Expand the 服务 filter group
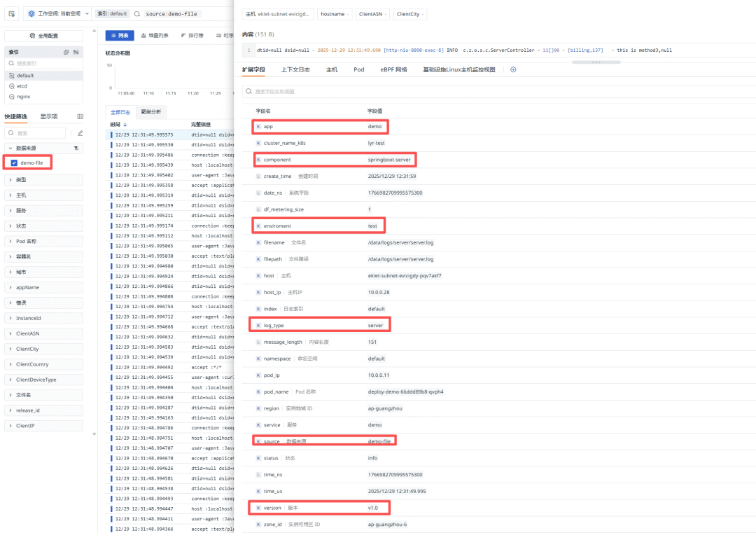This screenshot has width=756, height=533. coord(44,211)
